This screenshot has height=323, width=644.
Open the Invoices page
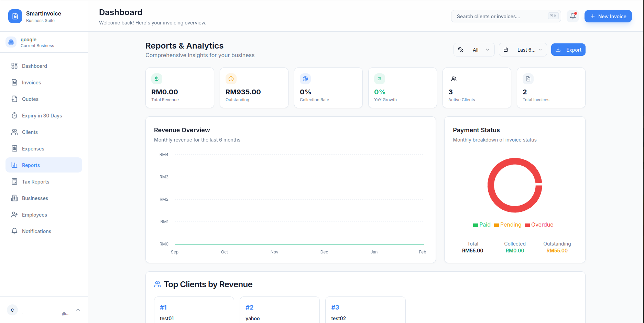click(x=44, y=82)
